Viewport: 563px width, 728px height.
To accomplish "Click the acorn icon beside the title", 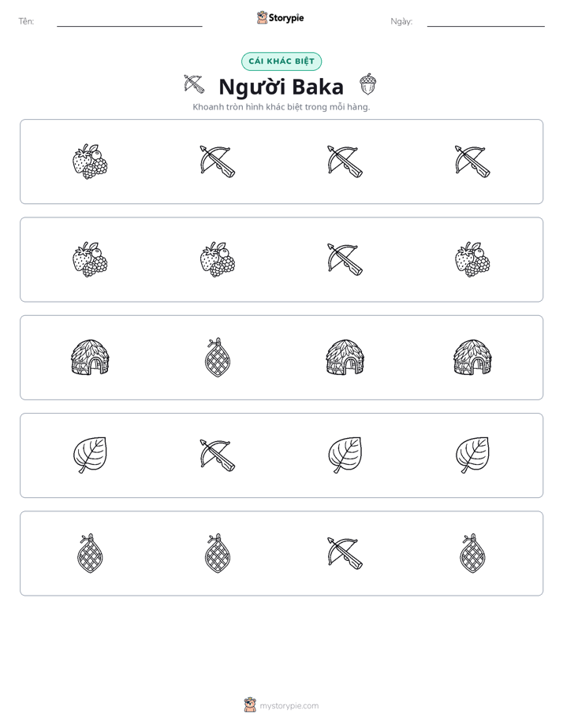I will pos(367,84).
